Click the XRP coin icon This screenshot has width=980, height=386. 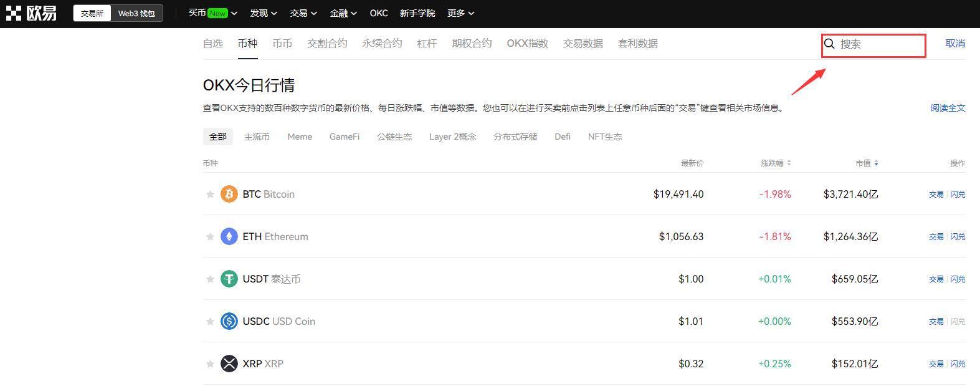click(229, 364)
